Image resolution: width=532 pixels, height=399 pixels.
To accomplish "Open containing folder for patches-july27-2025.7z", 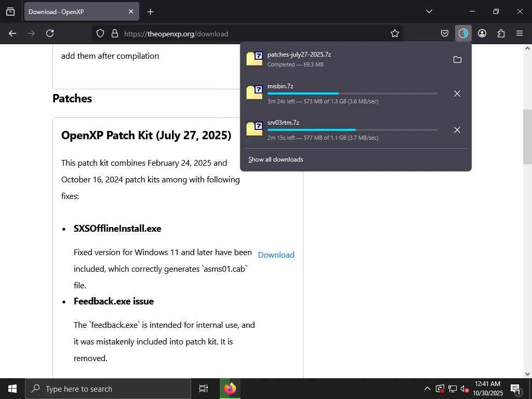I will [x=457, y=59].
